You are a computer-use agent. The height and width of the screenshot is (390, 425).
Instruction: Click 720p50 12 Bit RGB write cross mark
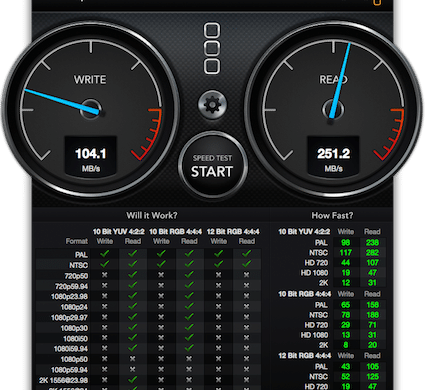pos(218,275)
